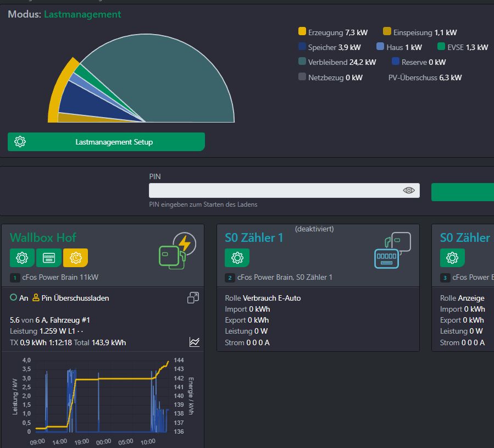Focus the PIN input field
This screenshot has width=494, height=448.
pyautogui.click(x=284, y=190)
